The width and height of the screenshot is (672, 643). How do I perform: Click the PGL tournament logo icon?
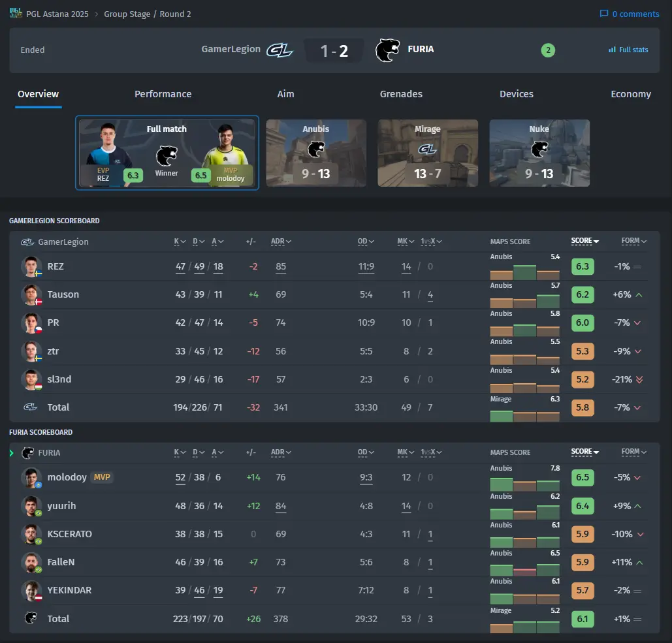point(16,13)
